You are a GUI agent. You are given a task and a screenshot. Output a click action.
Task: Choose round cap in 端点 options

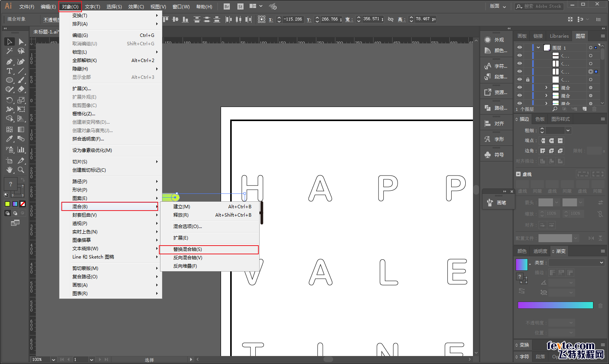tap(551, 140)
